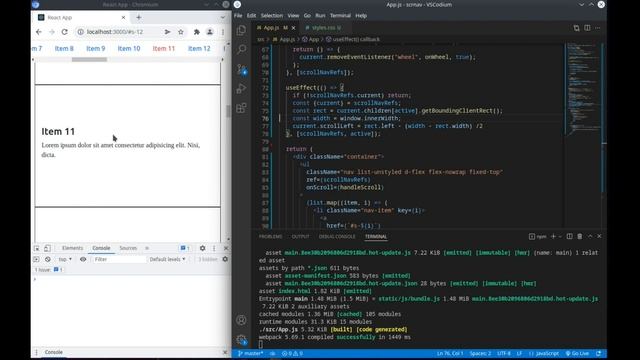Click browser forward arrow

(x=51, y=32)
